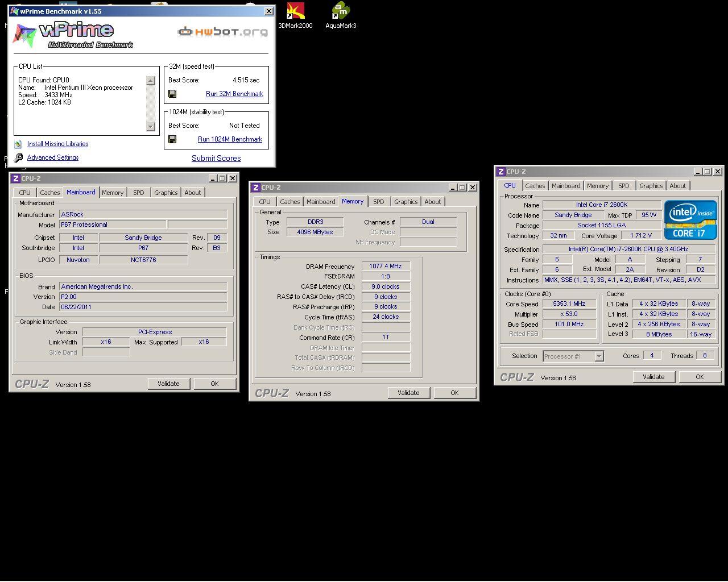This screenshot has width=728, height=582.
Task: Open Advanced Settings link
Action: pyautogui.click(x=53, y=158)
